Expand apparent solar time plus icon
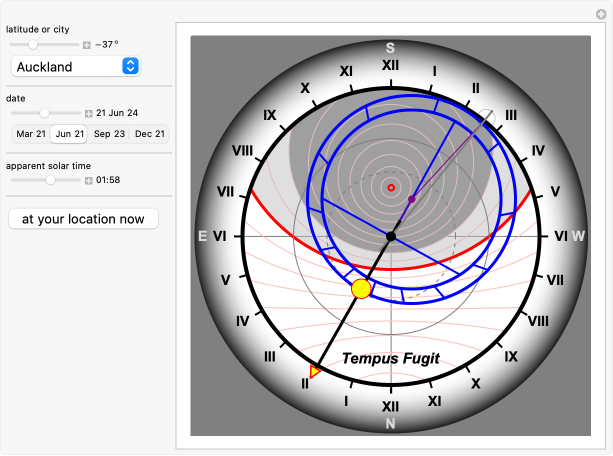Screen dimensions: 613x456 tap(89, 180)
